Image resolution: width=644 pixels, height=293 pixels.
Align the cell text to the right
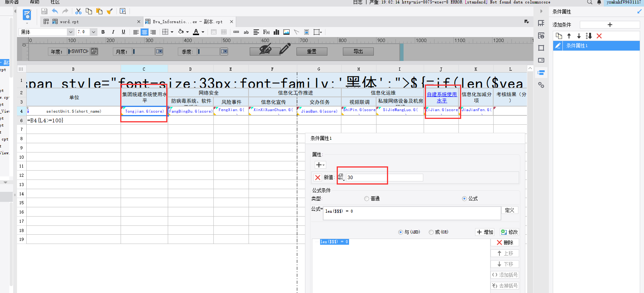(153, 32)
